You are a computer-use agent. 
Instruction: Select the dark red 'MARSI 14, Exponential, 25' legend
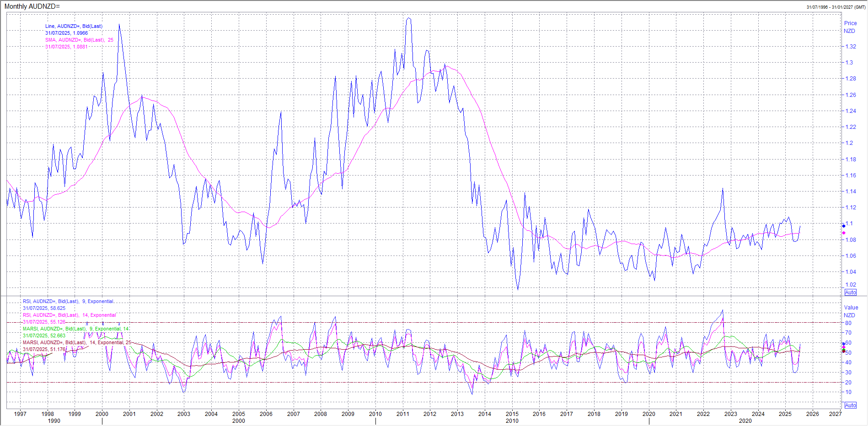pyautogui.click(x=77, y=342)
